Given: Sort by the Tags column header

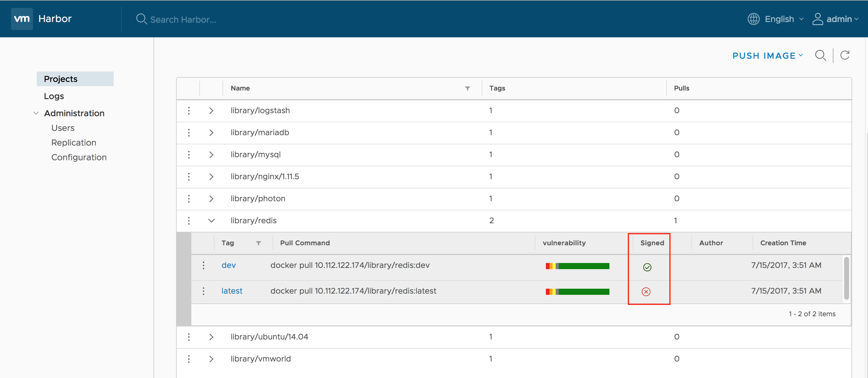Looking at the screenshot, I should [497, 88].
